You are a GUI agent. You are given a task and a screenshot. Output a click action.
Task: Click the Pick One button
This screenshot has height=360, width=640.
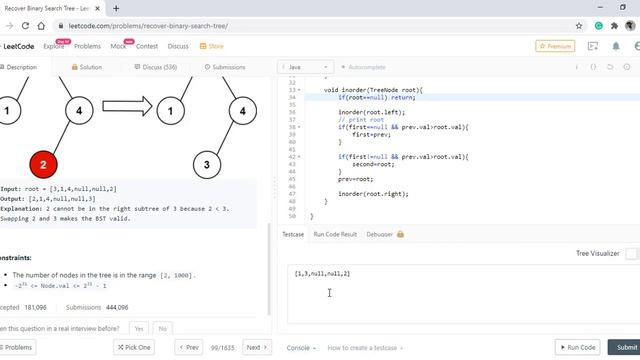(x=134, y=347)
